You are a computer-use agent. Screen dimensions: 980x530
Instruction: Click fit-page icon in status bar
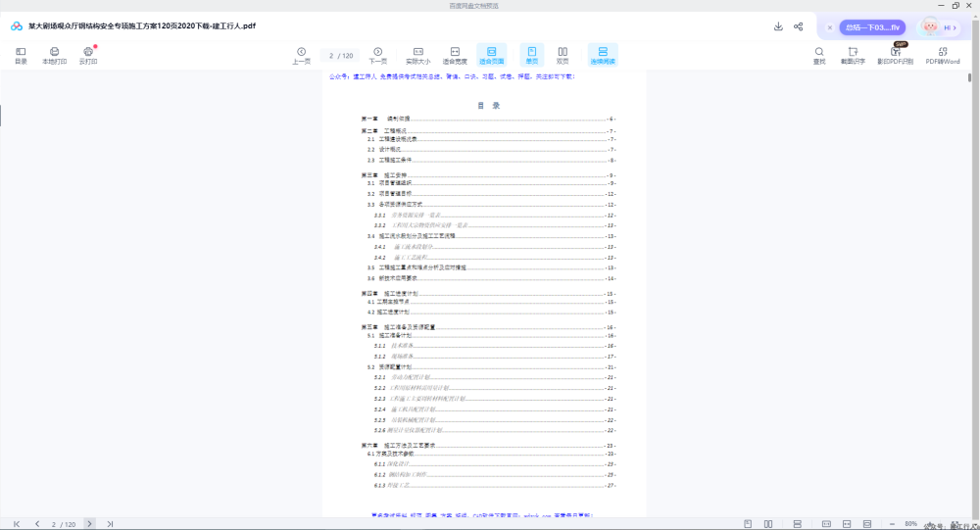coord(867,524)
